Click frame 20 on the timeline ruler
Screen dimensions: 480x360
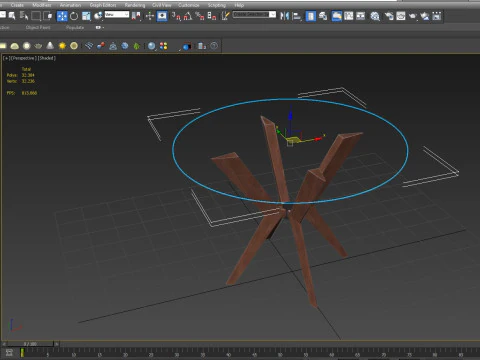pos(125,354)
